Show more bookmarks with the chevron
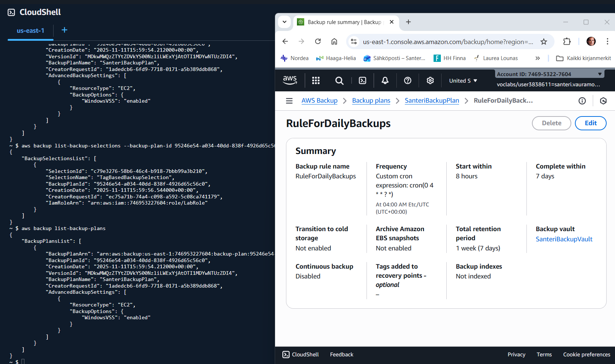Viewport: 615px width, 364px height. (537, 58)
